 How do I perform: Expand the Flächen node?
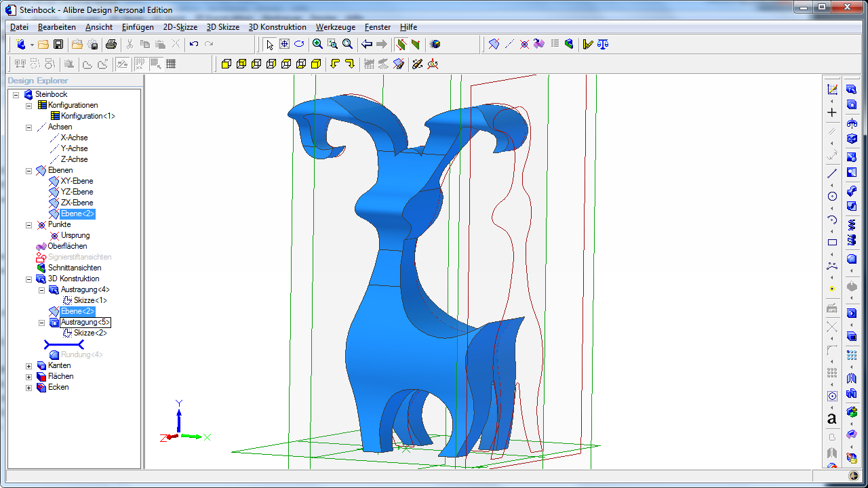point(28,377)
